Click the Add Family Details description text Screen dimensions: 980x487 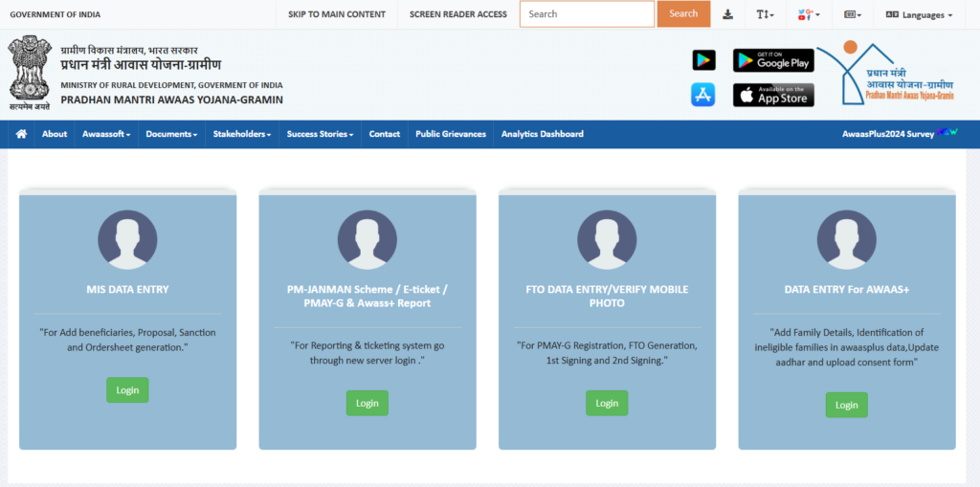(847, 347)
